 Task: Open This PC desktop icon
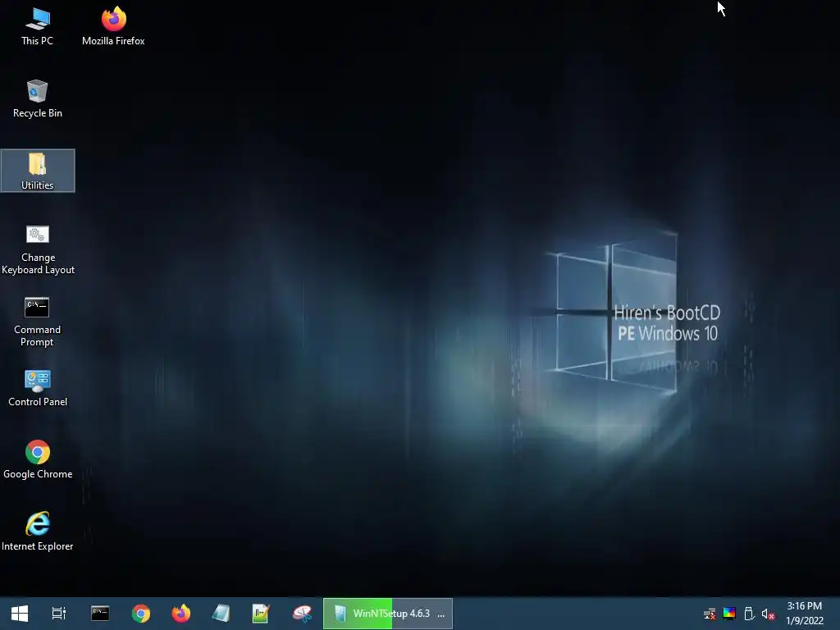pyautogui.click(x=37, y=27)
